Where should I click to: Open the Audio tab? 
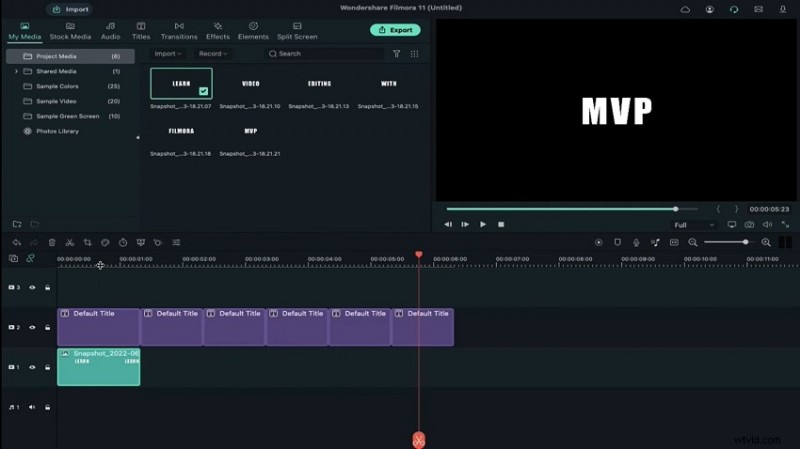pyautogui.click(x=110, y=31)
